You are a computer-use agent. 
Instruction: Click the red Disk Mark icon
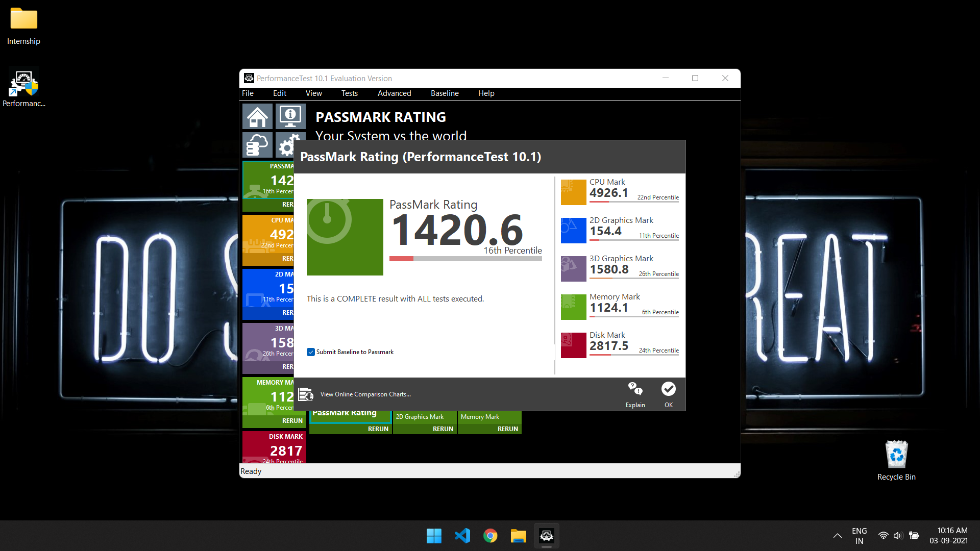point(573,345)
